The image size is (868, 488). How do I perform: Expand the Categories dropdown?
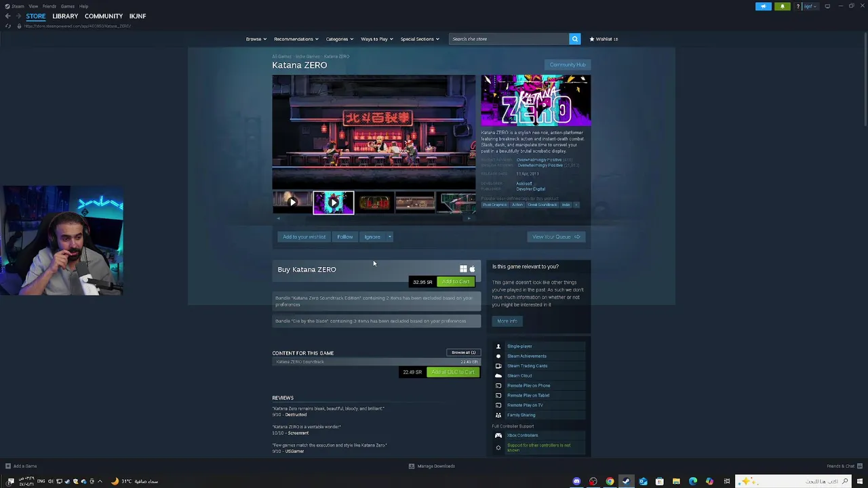tap(339, 39)
